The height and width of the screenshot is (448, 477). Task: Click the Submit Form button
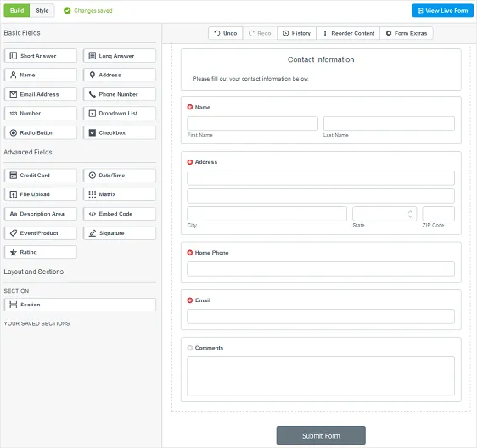coord(321,435)
